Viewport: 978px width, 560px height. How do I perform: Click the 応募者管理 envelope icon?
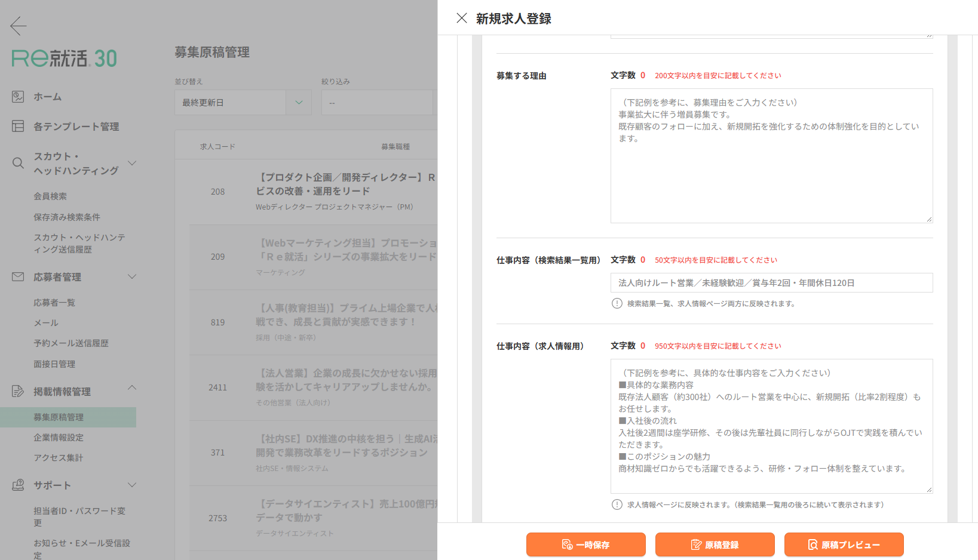tap(18, 276)
